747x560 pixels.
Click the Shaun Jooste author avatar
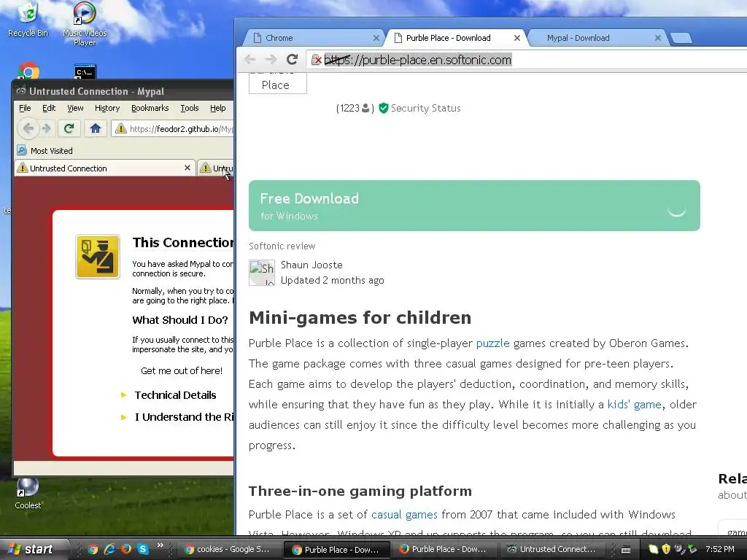[x=262, y=273]
